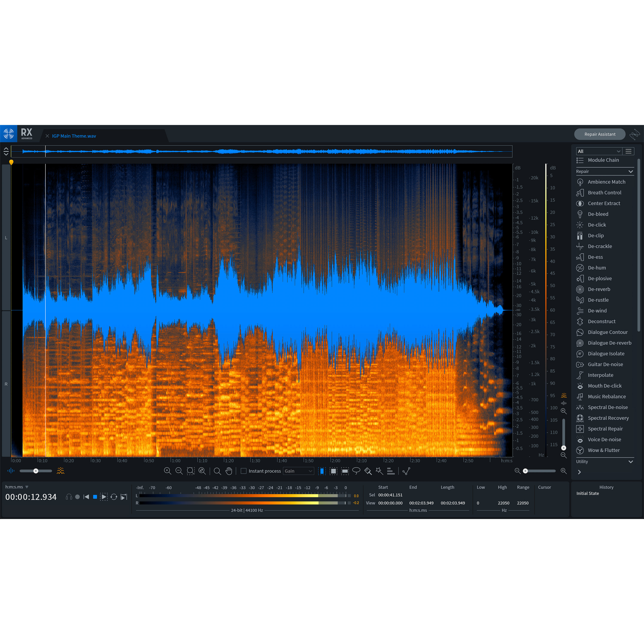This screenshot has width=644, height=644.
Task: Open the Music Rebalance module
Action: click(606, 396)
